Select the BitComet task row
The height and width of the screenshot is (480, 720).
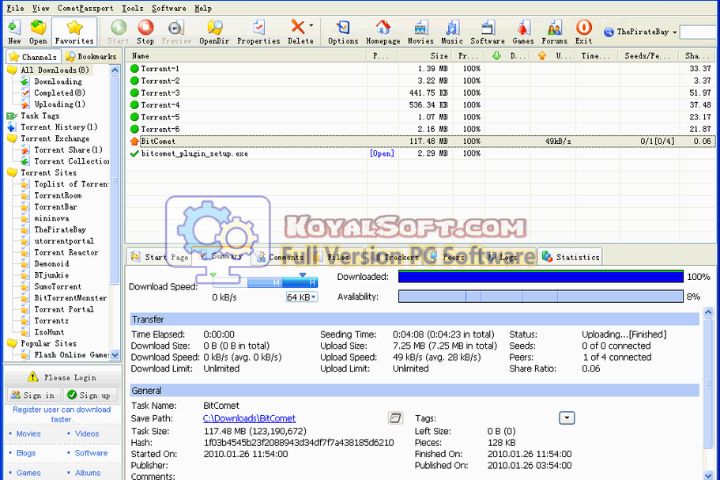click(420, 141)
